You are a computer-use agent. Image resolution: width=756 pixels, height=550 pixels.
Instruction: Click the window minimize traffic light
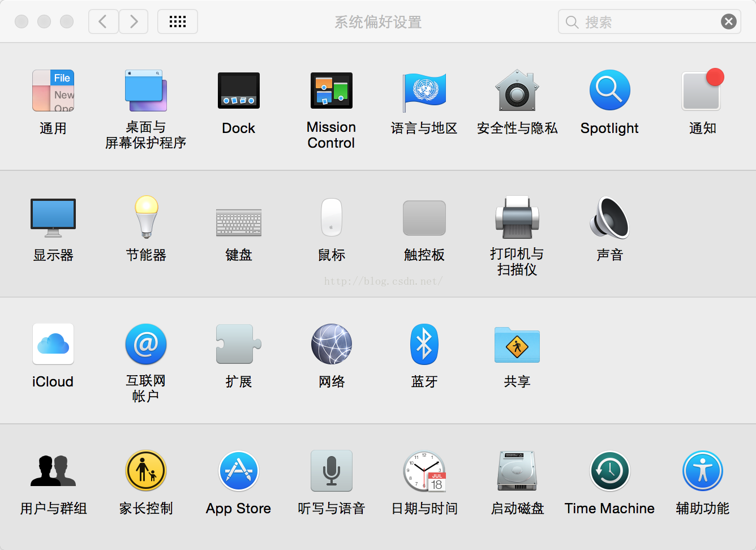[x=44, y=22]
